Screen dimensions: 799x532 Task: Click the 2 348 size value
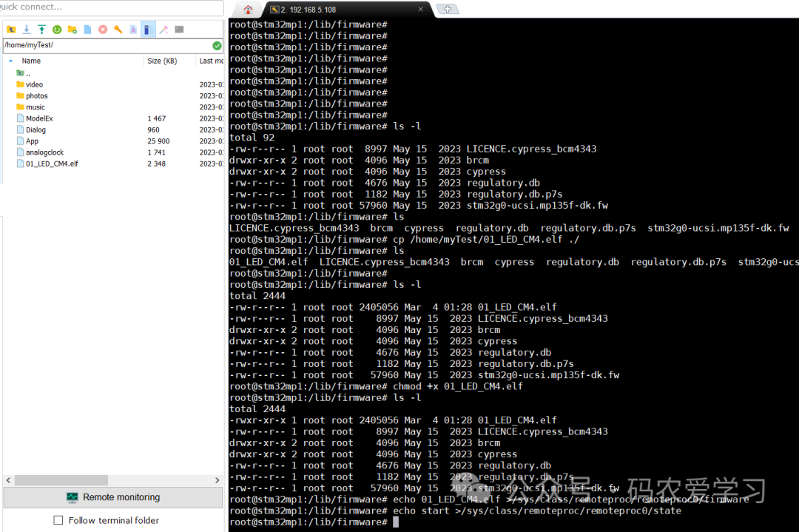[x=156, y=164]
